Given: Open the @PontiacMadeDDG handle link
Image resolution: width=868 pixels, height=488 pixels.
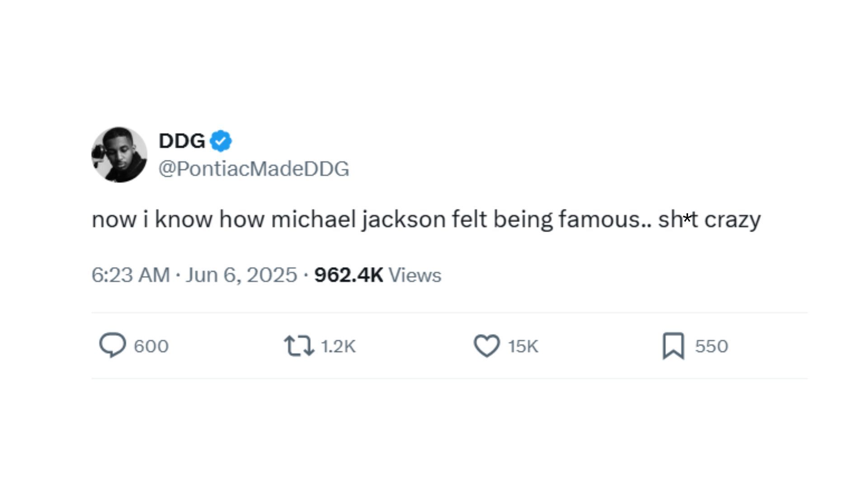Looking at the screenshot, I should pos(254,169).
